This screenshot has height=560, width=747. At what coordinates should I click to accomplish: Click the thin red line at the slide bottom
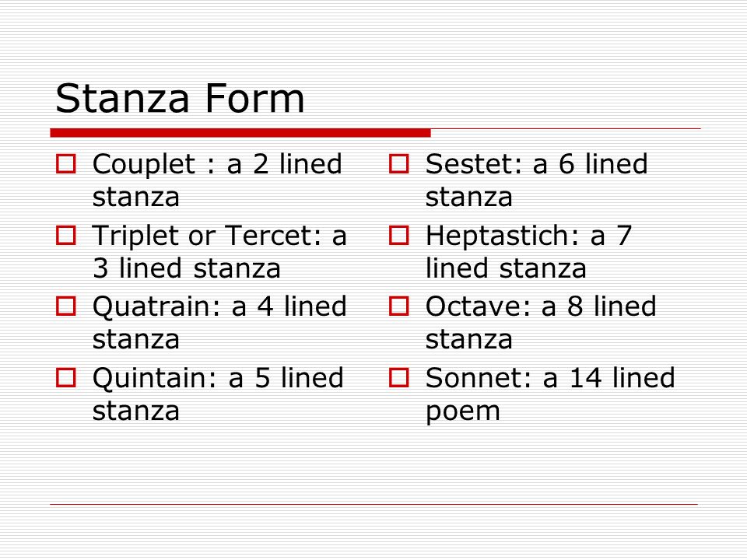click(x=374, y=504)
